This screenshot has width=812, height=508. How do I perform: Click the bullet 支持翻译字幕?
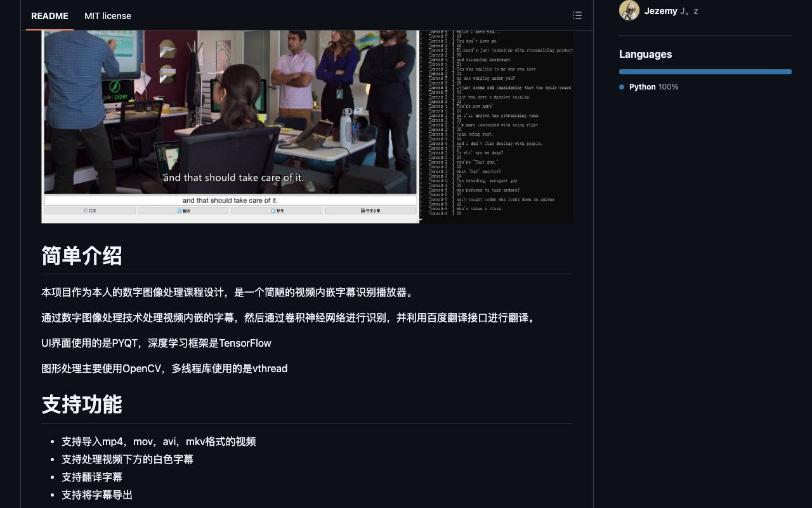point(92,477)
